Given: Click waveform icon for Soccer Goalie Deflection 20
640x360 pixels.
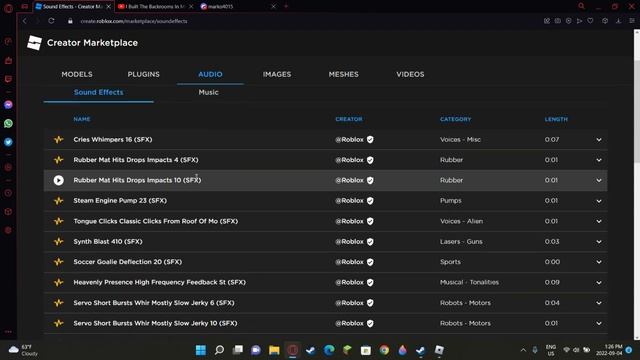Looking at the screenshot, I should coord(58,262).
